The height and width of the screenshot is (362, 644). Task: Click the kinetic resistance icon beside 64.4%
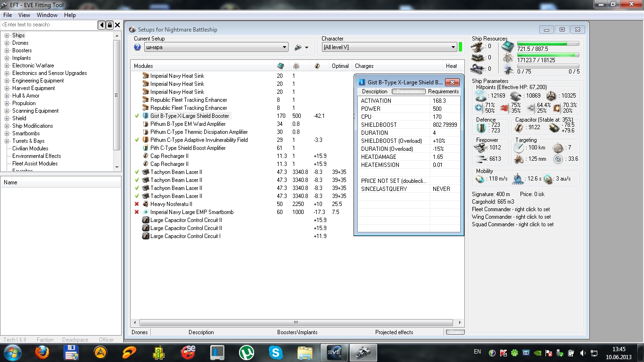coord(530,108)
